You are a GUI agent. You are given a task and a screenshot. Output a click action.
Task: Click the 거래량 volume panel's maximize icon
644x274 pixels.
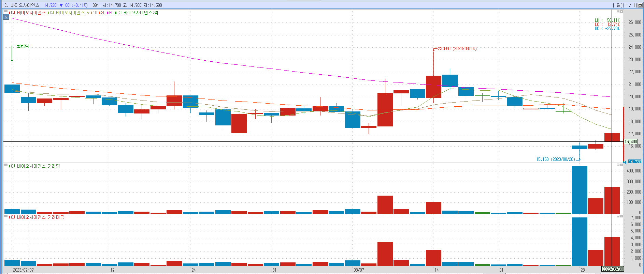(618, 165)
